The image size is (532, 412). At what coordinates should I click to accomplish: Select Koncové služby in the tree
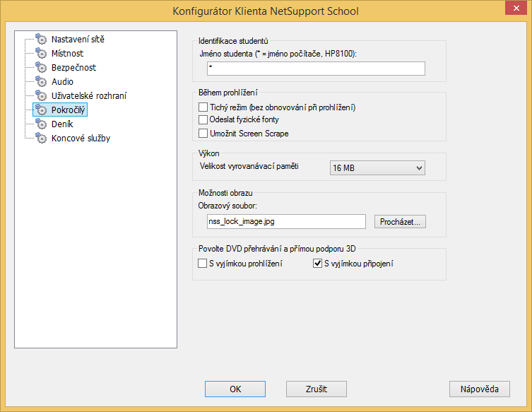tap(81, 139)
